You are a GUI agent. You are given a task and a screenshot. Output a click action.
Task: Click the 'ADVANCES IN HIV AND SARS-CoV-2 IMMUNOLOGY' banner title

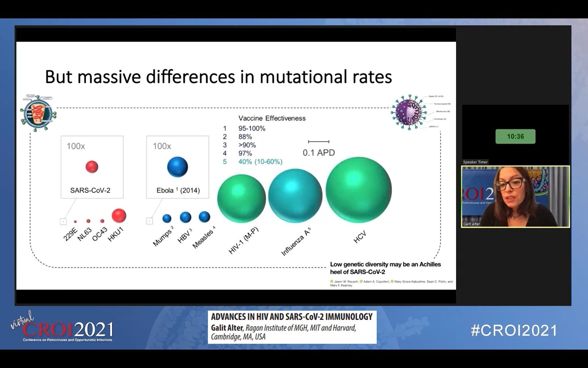[292, 317]
